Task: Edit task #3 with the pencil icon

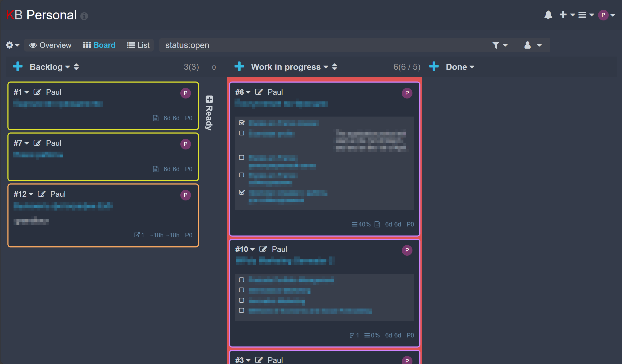Action: [259, 360]
